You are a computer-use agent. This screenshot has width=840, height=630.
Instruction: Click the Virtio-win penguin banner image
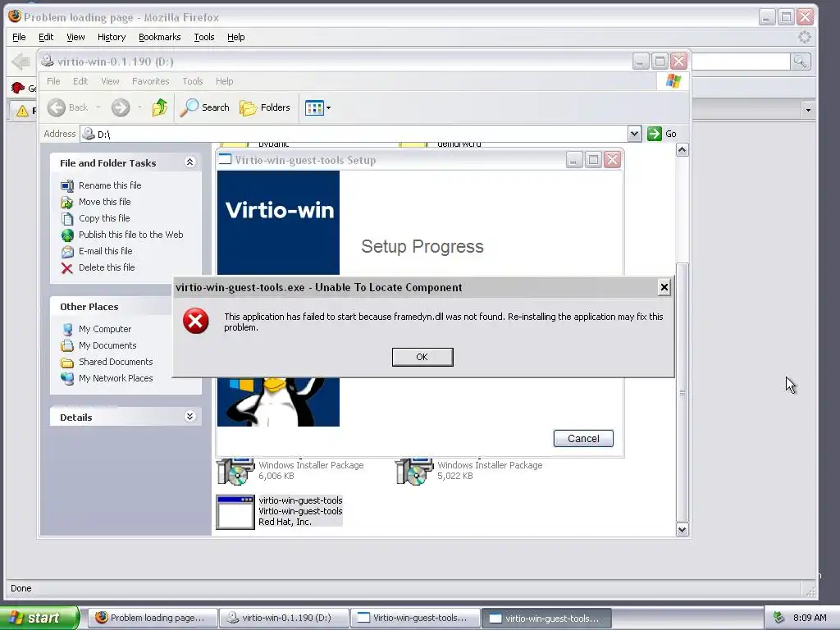278,298
